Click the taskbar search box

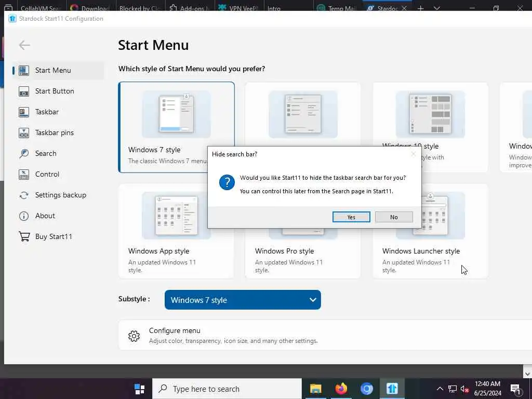coord(227,389)
